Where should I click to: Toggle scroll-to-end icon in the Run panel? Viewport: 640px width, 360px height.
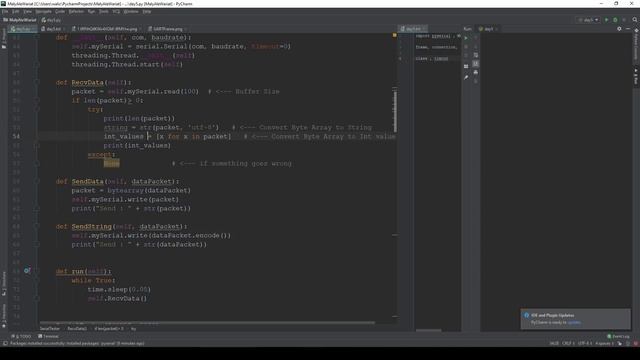click(476, 64)
